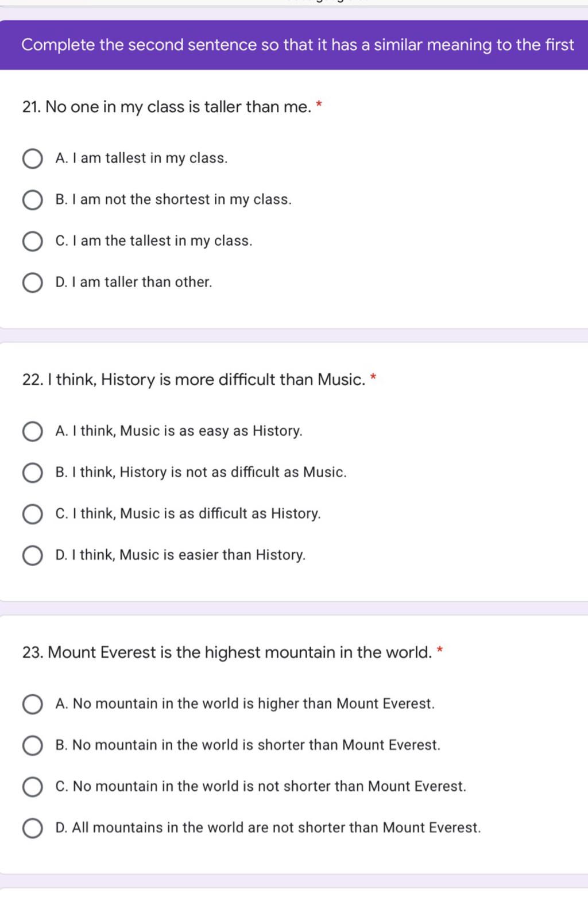
Task: Select 'Music is easier than History' radio
Action: click(x=32, y=555)
